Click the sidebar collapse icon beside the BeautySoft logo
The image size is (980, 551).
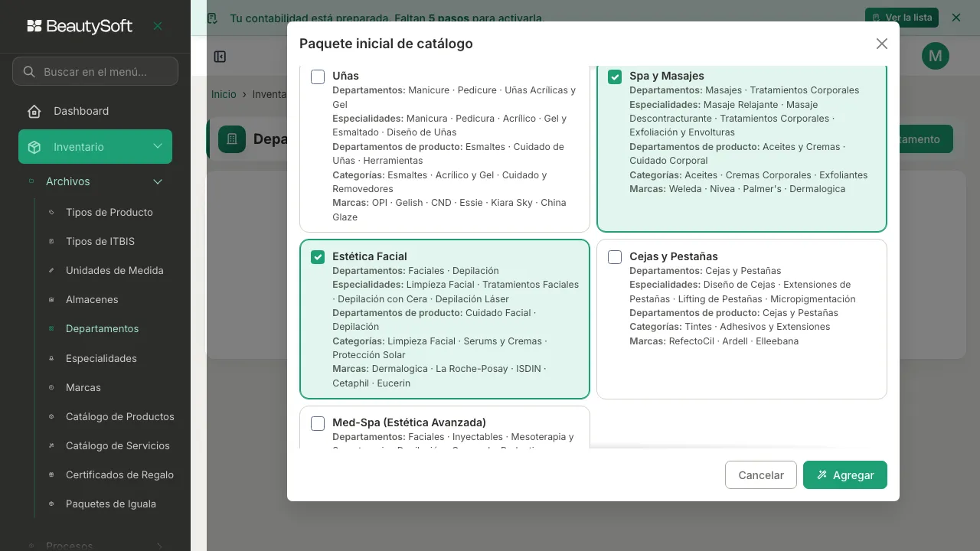tap(158, 26)
